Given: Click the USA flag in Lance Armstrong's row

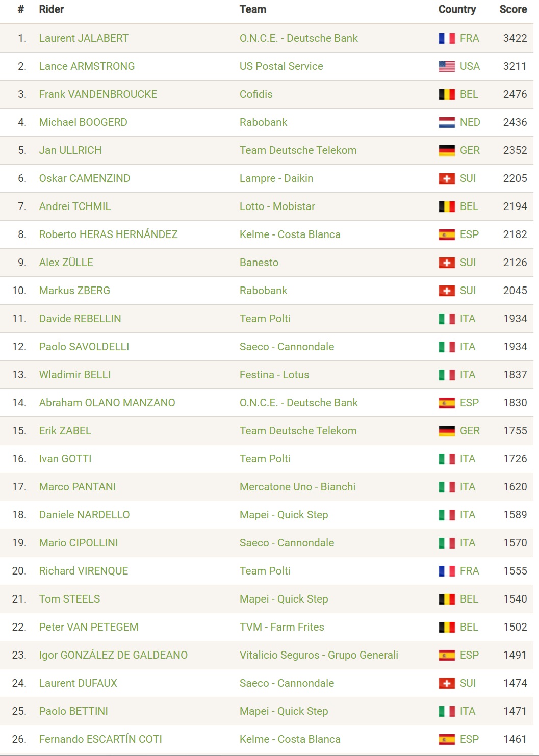Looking at the screenshot, I should click(x=447, y=66).
